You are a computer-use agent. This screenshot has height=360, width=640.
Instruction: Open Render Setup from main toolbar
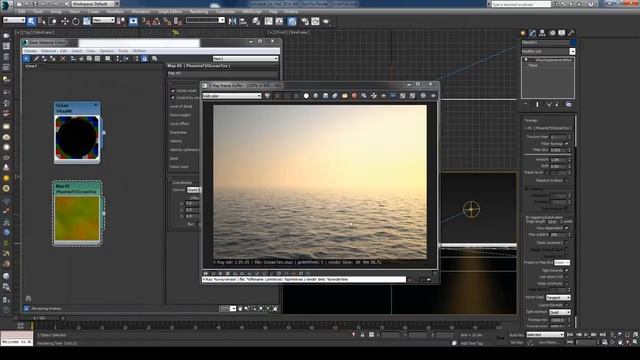pyautogui.click(x=304, y=21)
